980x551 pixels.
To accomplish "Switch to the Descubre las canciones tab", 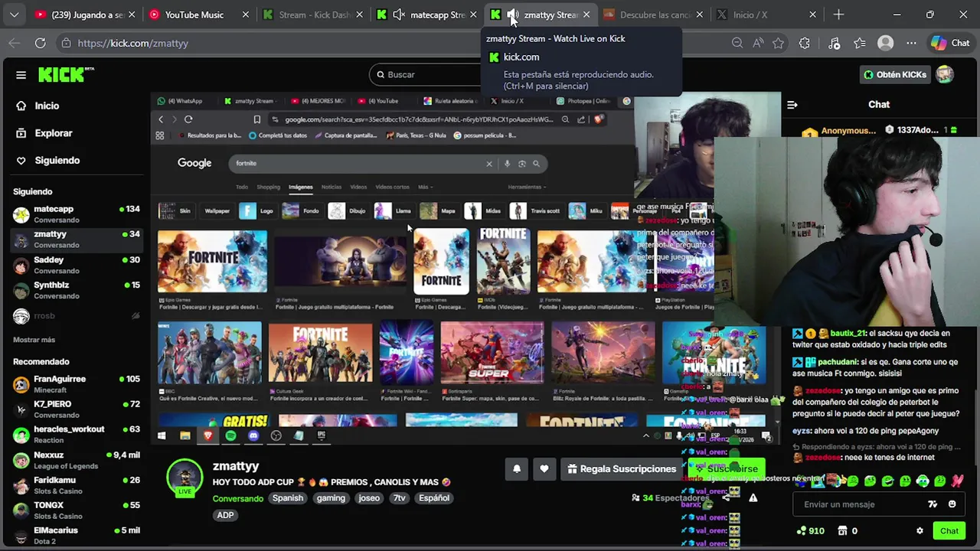I will tap(654, 15).
